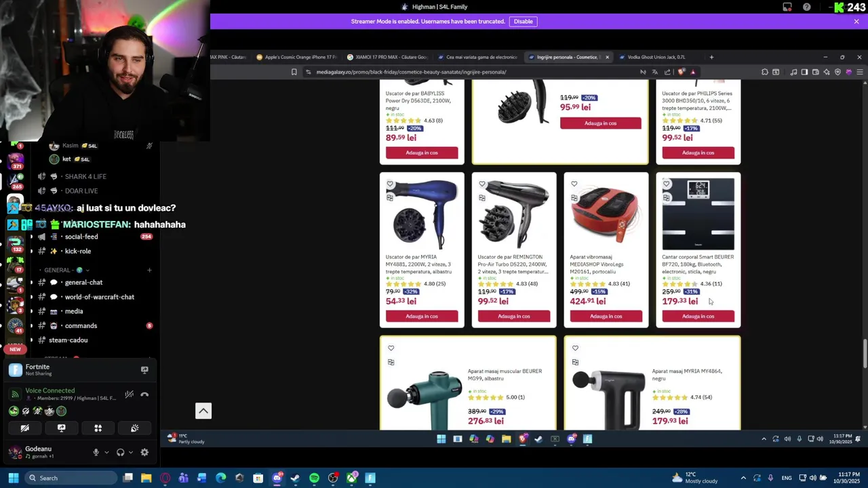Screen dimensions: 868x488
Task: Open headphone output options arrow
Action: [130, 452]
